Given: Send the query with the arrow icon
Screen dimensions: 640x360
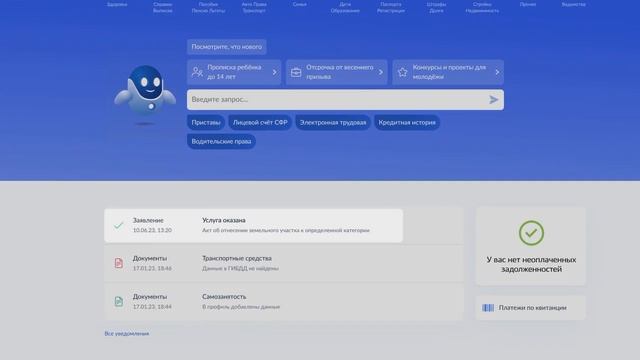Looking at the screenshot, I should point(493,100).
